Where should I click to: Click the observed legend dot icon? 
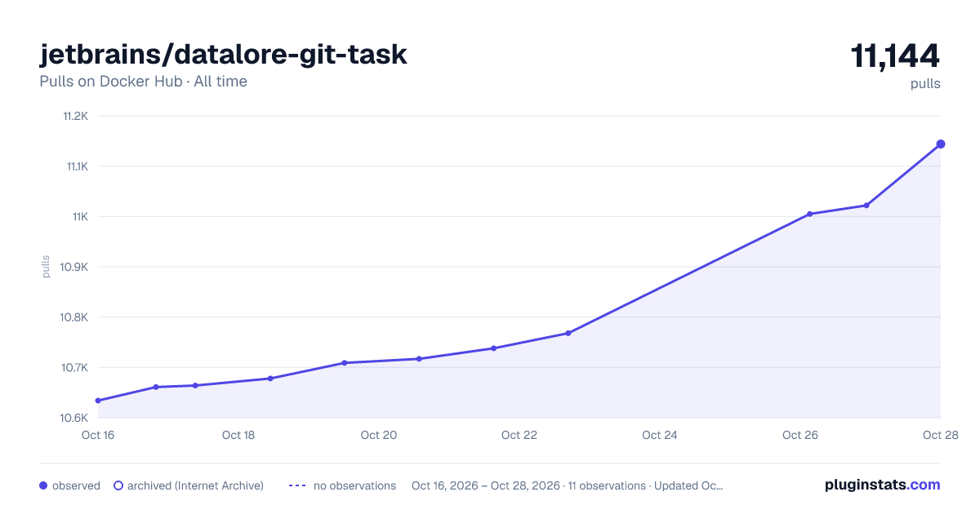(x=43, y=485)
